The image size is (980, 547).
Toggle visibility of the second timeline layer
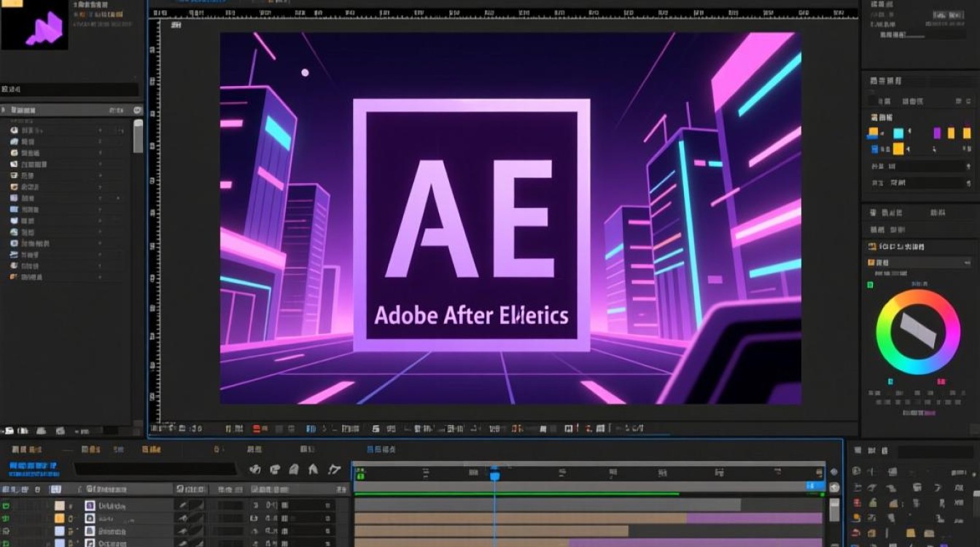coord(8,519)
